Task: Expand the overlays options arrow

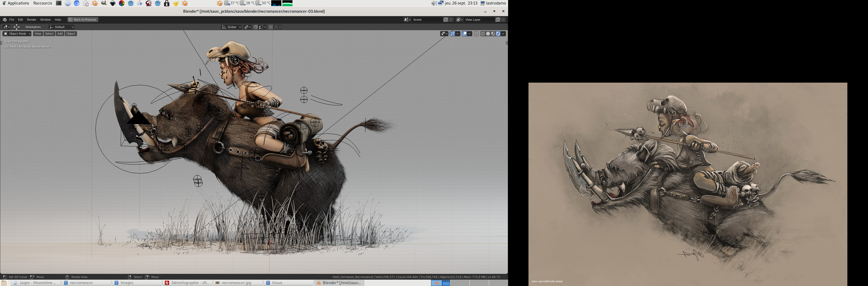Action: [470, 34]
